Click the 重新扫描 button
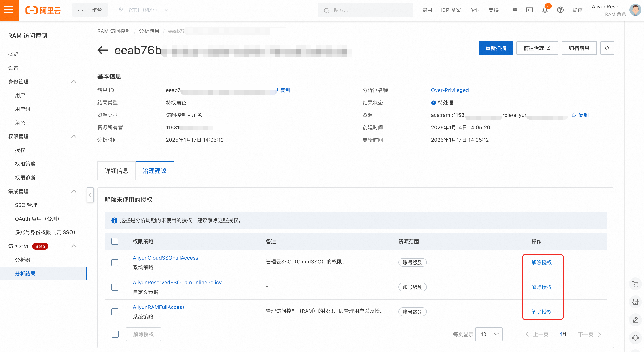Viewport: 644px width, 352px height. (496, 48)
